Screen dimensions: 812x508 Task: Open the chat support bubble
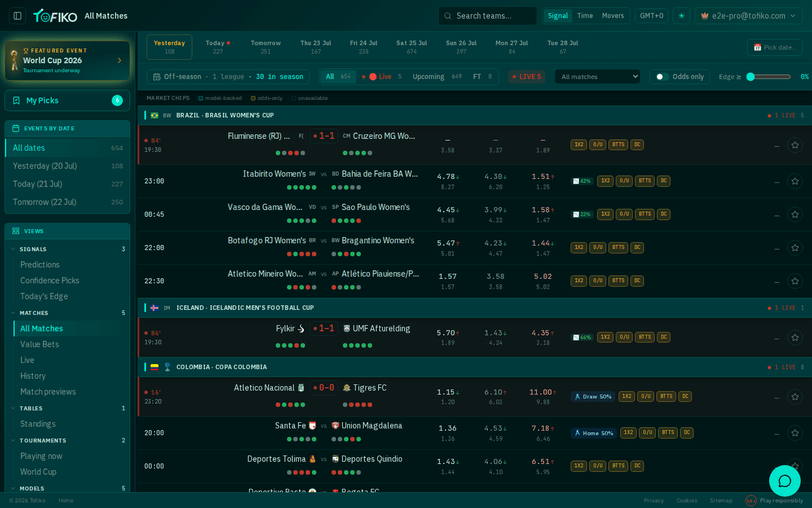click(785, 481)
